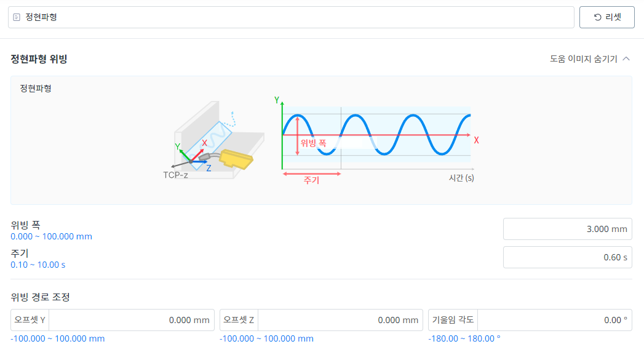Click the yellow welding torch illustration
The image size is (644, 352).
point(236,159)
